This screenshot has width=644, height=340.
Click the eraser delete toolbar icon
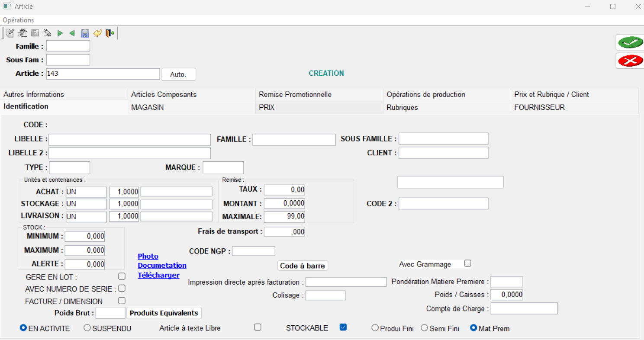point(48,33)
